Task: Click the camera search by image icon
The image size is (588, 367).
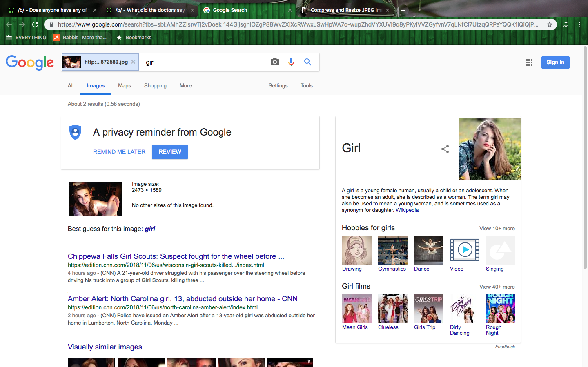Action: click(275, 62)
